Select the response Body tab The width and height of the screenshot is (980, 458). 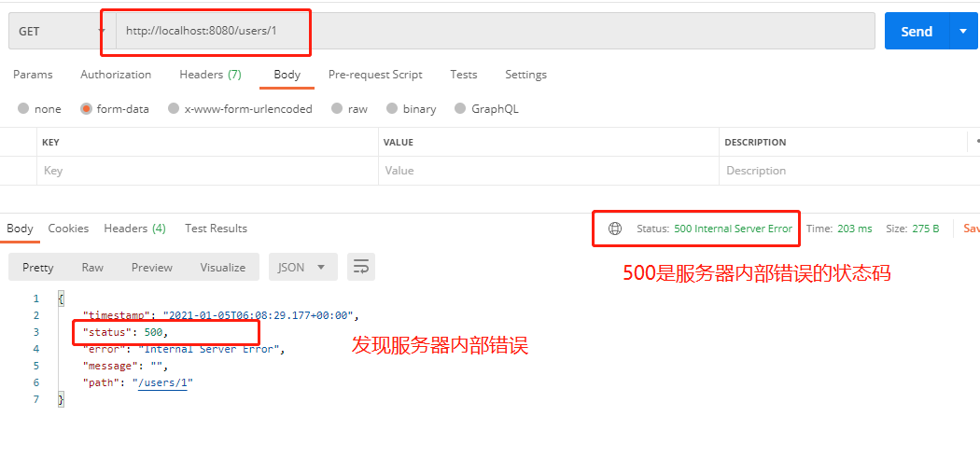(20, 229)
